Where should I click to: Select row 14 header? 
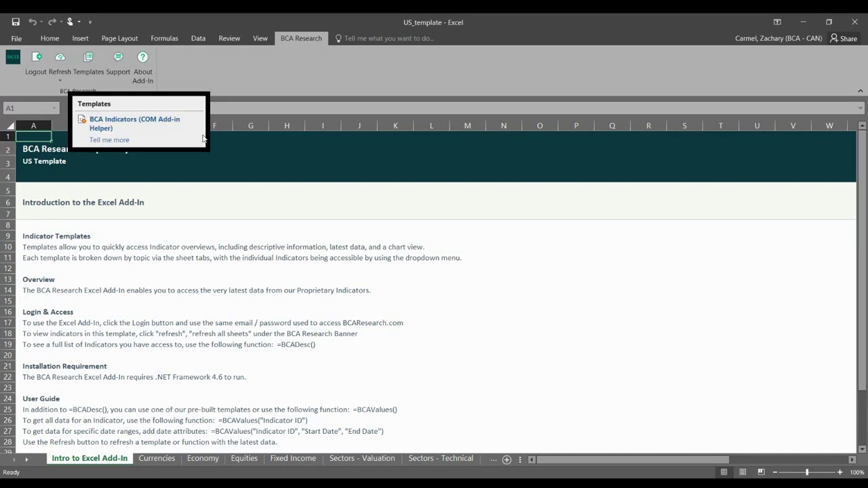(8, 290)
